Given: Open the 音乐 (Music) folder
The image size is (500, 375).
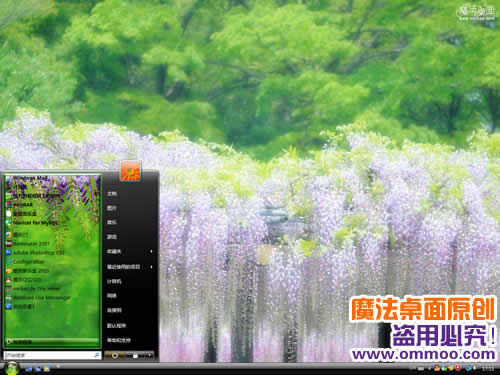Looking at the screenshot, I should (112, 222).
